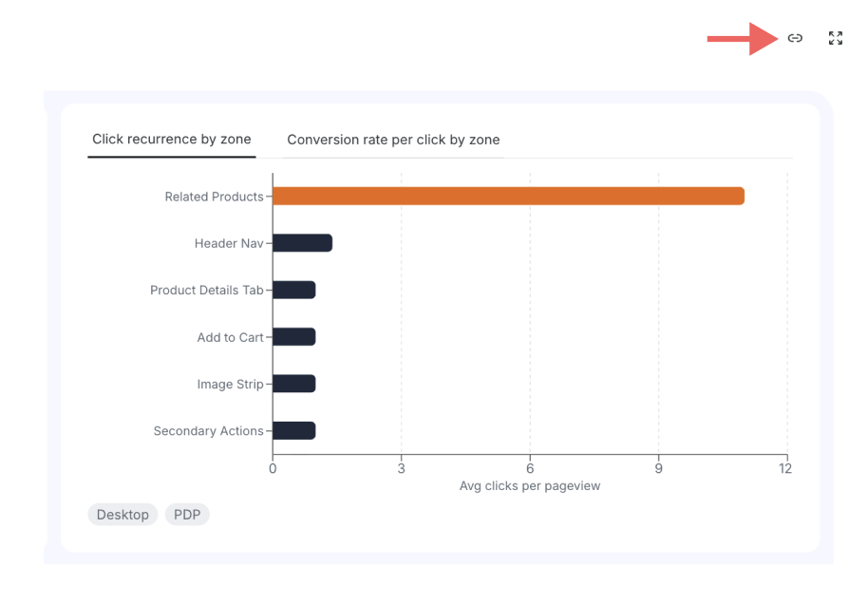Click the 9 tick on the x-axis

pos(658,469)
